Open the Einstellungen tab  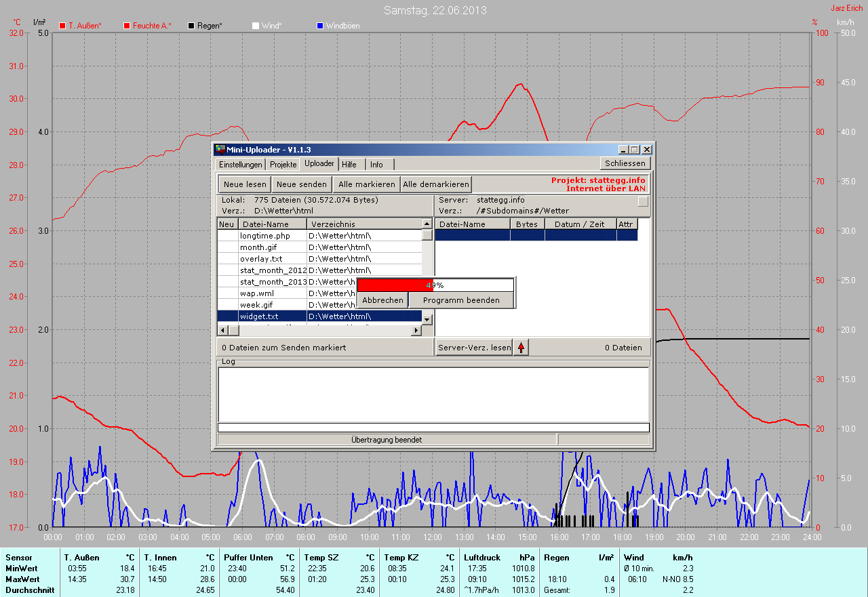pyautogui.click(x=239, y=165)
